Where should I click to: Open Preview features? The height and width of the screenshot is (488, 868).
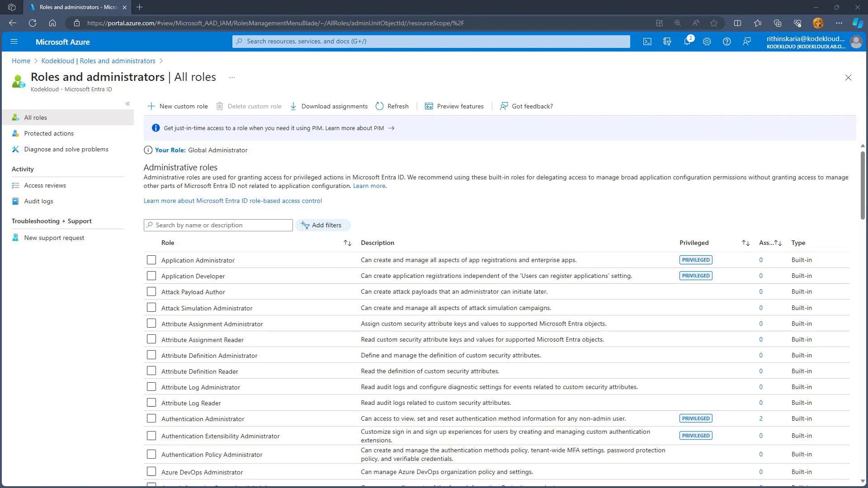454,106
